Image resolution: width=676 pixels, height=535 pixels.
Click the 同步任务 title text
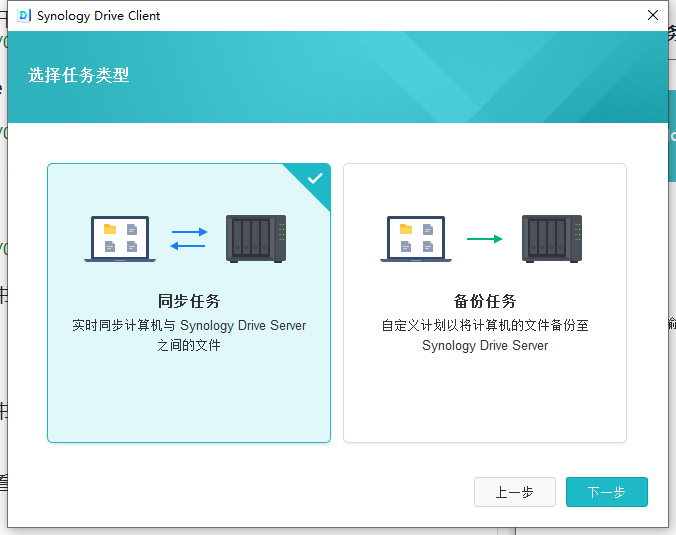click(x=189, y=301)
